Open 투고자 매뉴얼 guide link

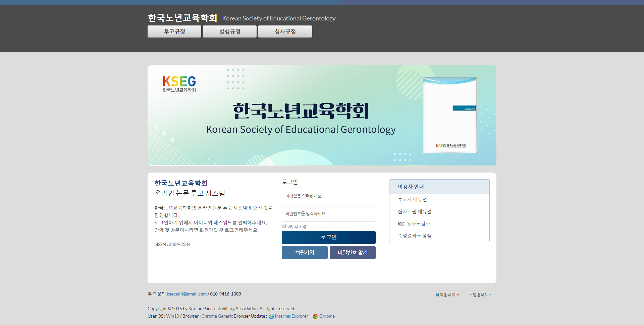pos(439,200)
